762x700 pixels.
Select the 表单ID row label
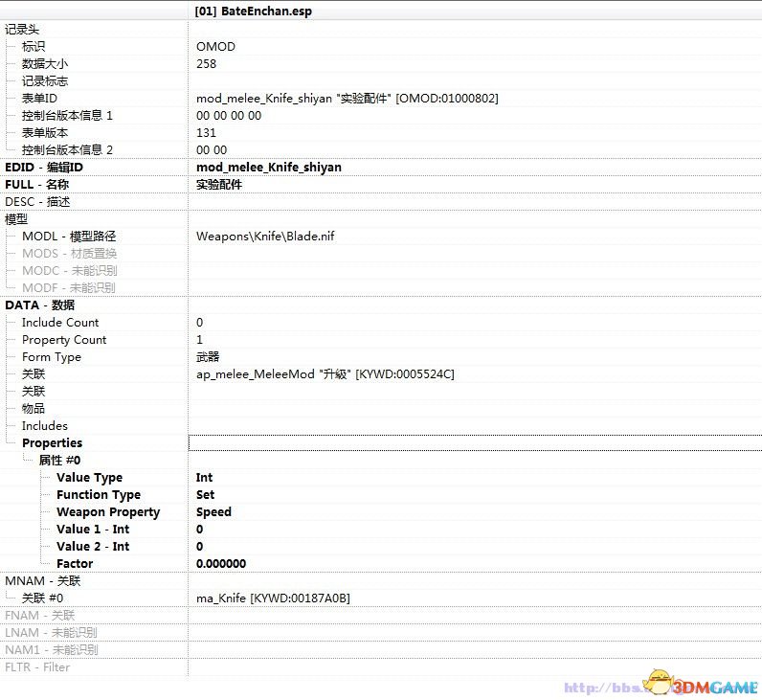(39, 99)
